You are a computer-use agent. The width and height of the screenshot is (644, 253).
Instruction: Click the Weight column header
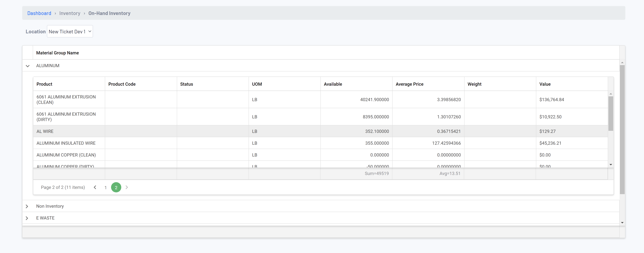pos(474,84)
